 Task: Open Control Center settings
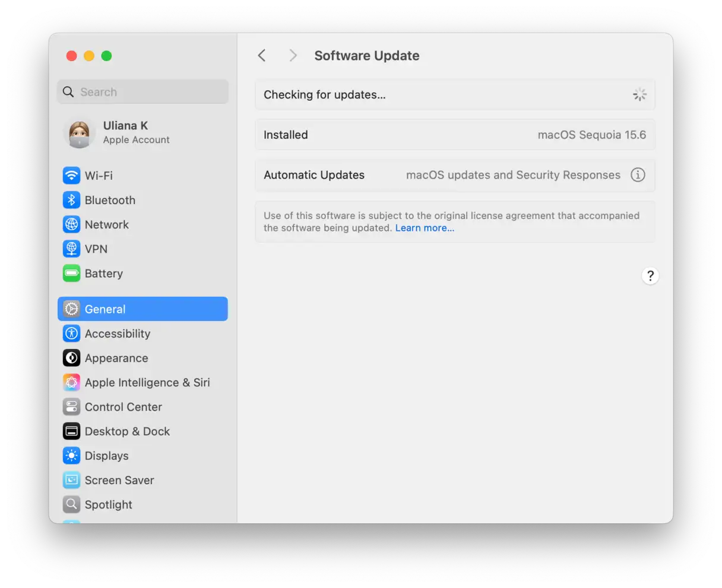(123, 407)
